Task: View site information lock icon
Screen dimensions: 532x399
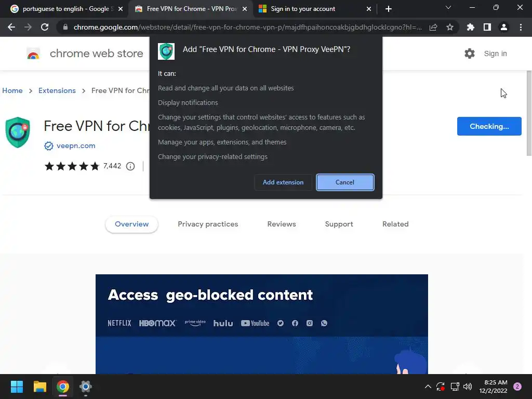Action: 65,27
